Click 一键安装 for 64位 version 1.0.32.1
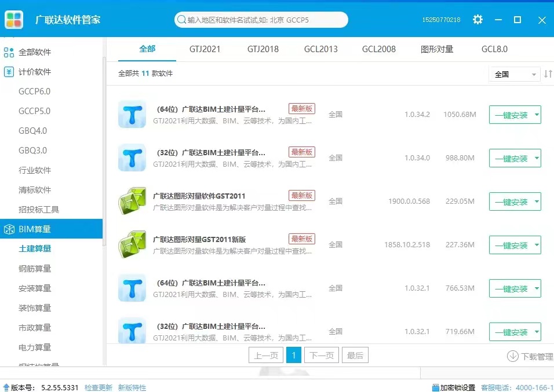The width and height of the screenshot is (554, 392). [x=511, y=288]
